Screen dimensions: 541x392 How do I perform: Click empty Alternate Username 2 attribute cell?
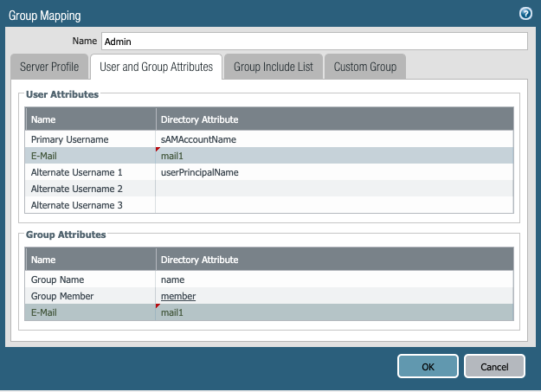(334, 189)
